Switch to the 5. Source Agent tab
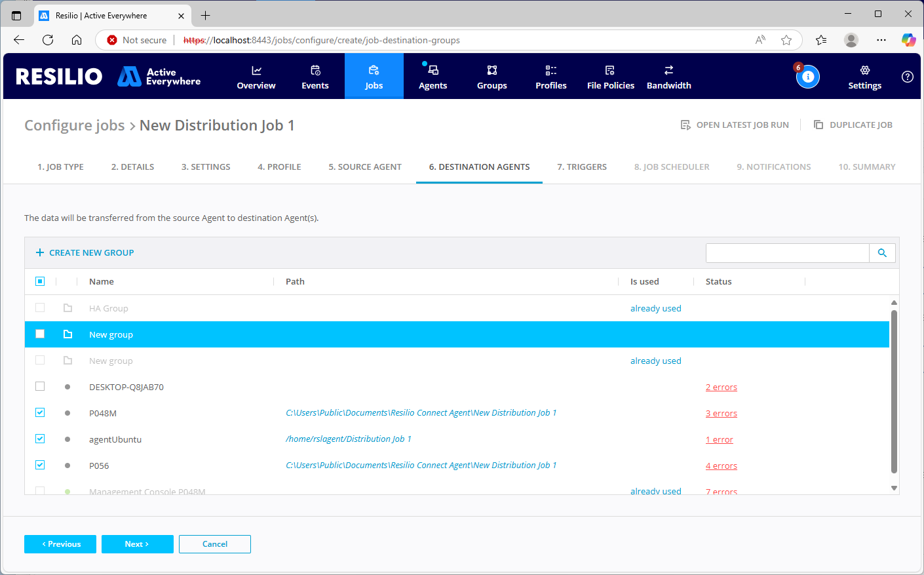Screen dimensions: 924x575 (x=365, y=167)
